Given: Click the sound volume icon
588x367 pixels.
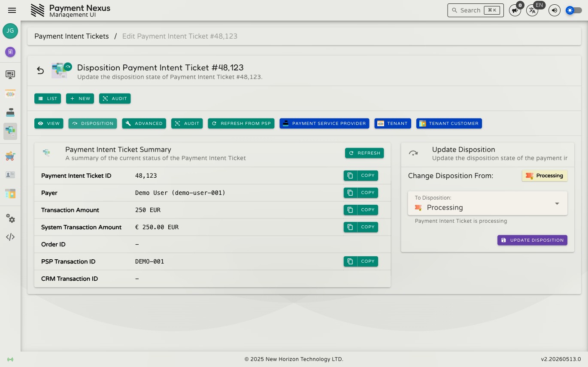Looking at the screenshot, I should pos(555,10).
